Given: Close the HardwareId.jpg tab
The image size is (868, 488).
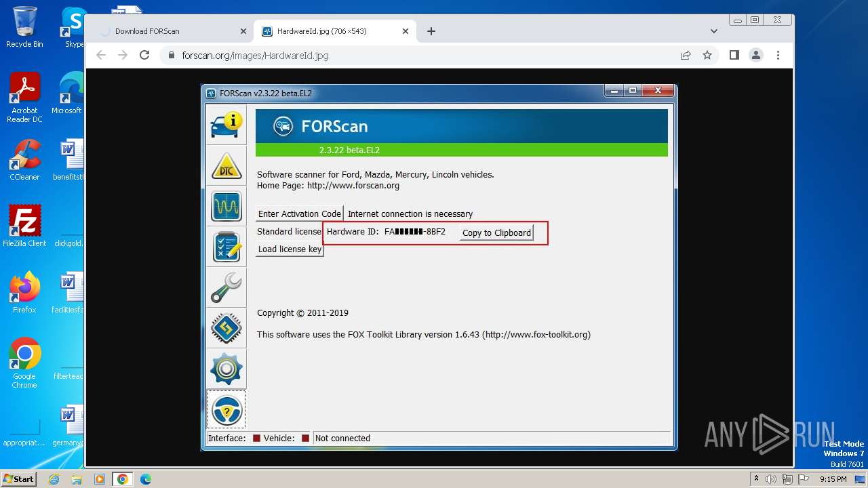Looking at the screenshot, I should 406,31.
